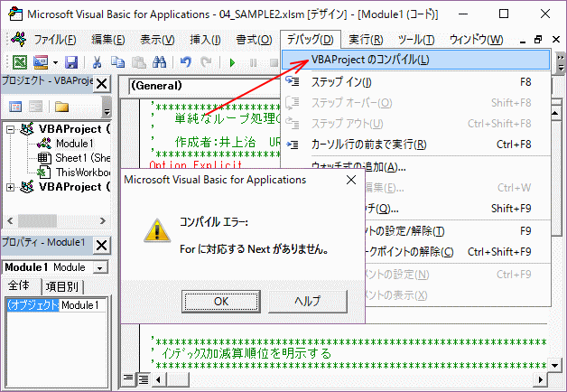This screenshot has height=392, width=567.
Task: Click the Undo arrow icon
Action: click(x=186, y=62)
